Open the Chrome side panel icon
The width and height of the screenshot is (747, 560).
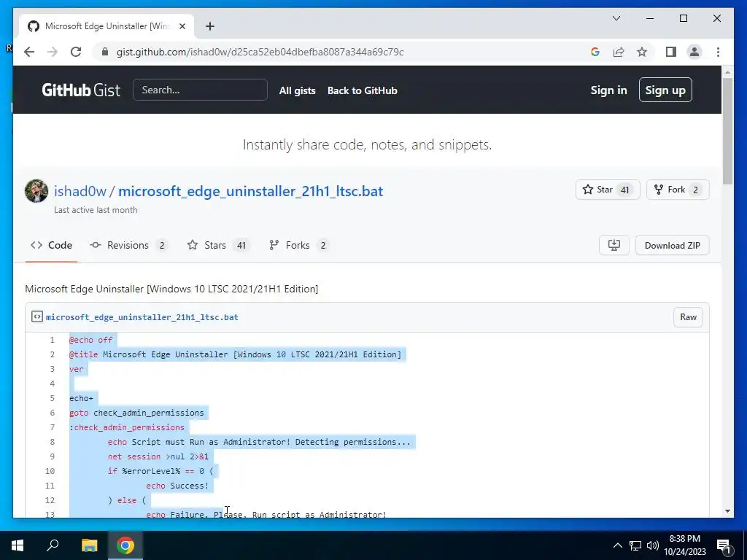coord(671,52)
